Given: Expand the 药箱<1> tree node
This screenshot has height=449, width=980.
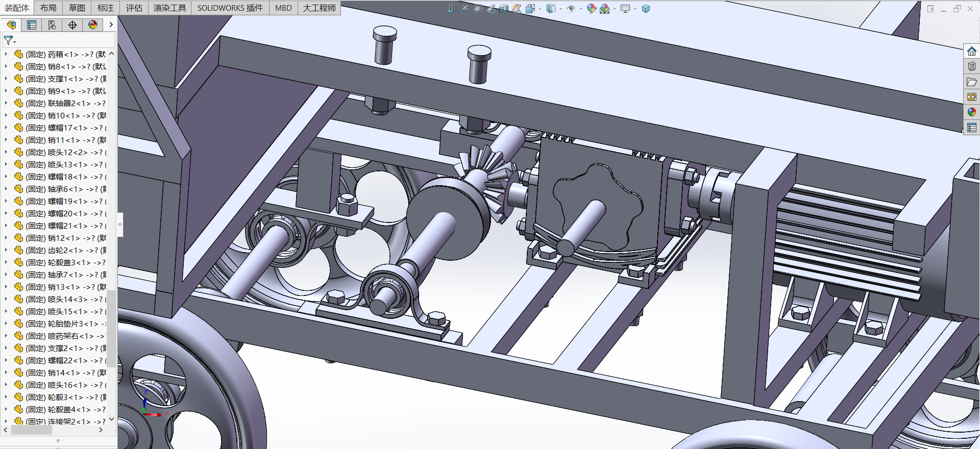Looking at the screenshot, I should click(6, 54).
